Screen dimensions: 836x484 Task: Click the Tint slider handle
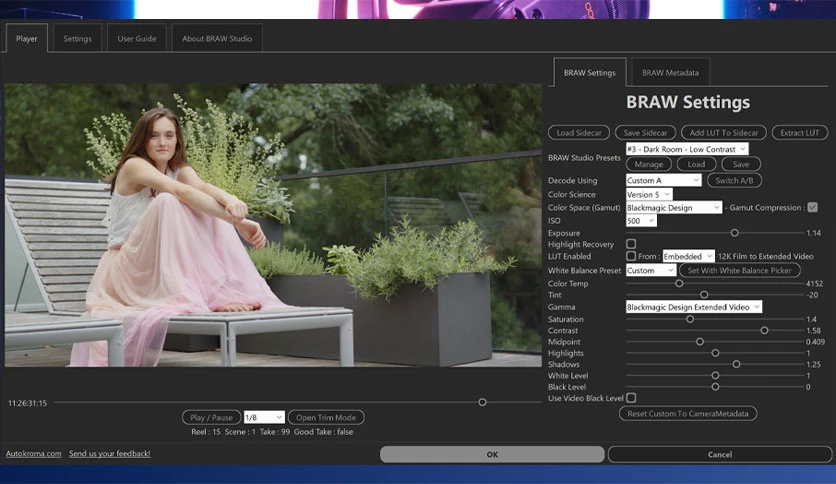[704, 295]
